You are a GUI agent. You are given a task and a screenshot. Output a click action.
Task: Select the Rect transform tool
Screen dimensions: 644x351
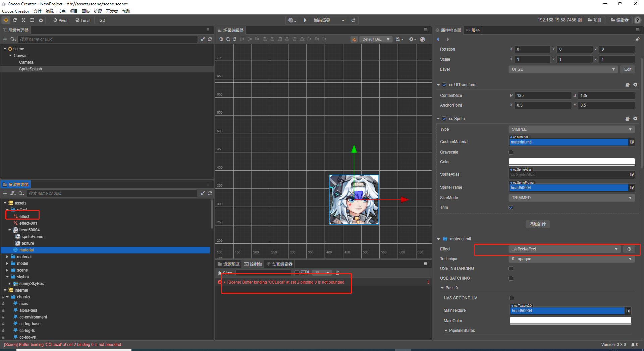32,20
